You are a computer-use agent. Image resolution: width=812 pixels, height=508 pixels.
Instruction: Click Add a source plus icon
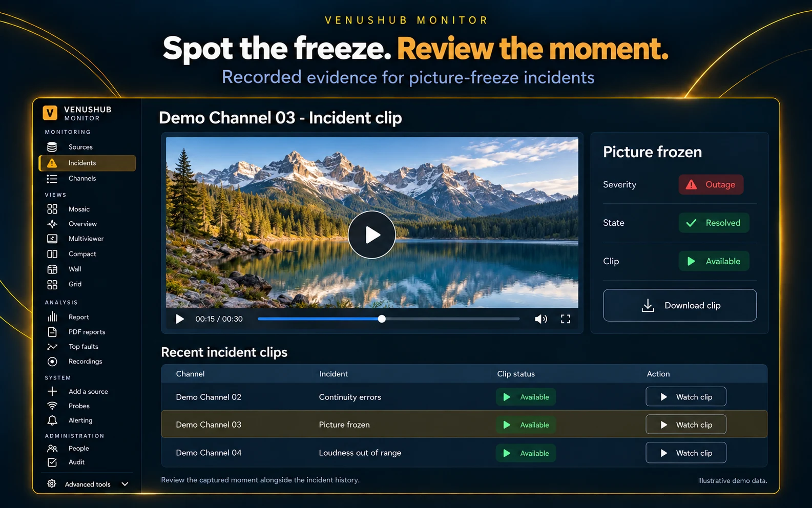pos(52,391)
